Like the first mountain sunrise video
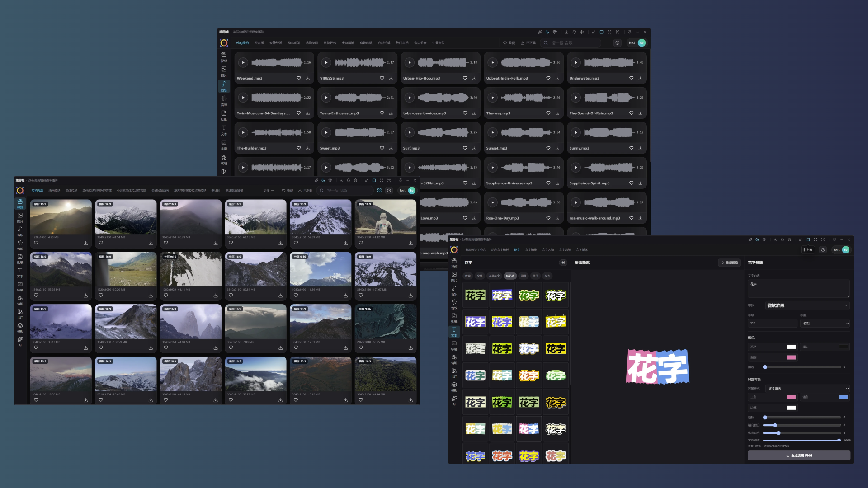Viewport: 868px width, 488px height. pos(36,243)
